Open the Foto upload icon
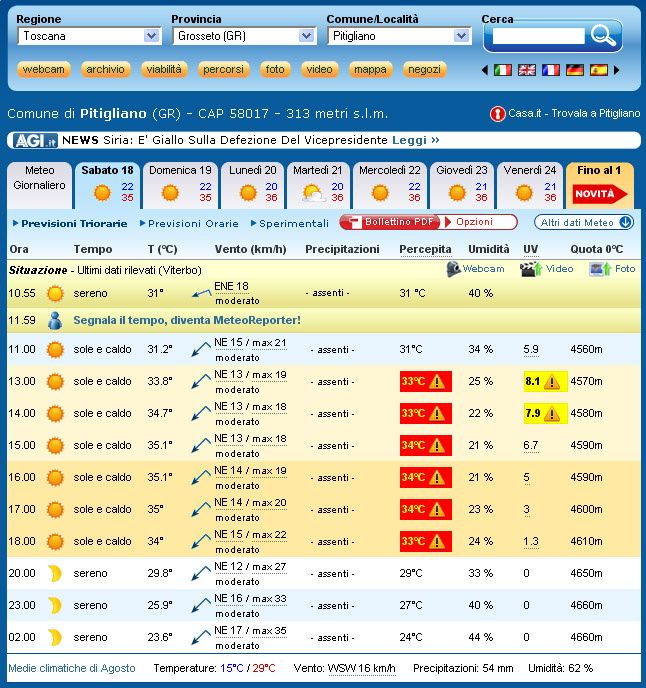 600,269
